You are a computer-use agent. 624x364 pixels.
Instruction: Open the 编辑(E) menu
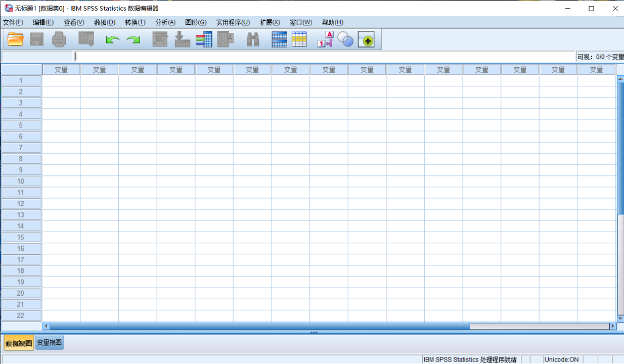point(43,22)
